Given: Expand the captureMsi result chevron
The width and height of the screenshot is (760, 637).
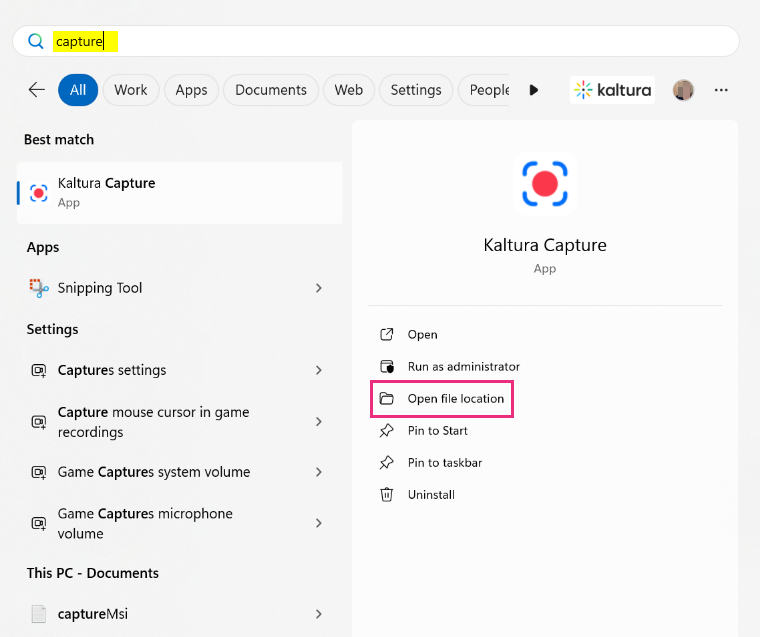Looking at the screenshot, I should pyautogui.click(x=318, y=614).
